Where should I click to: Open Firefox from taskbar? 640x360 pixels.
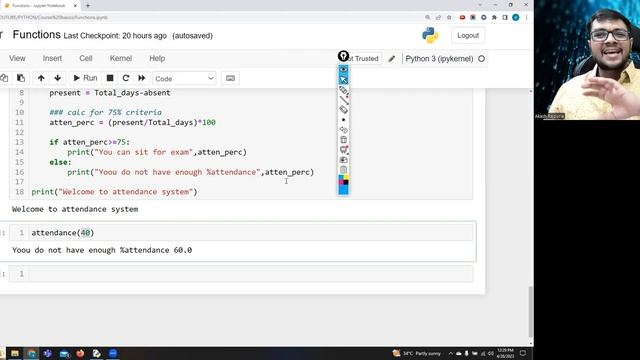click(x=80, y=353)
